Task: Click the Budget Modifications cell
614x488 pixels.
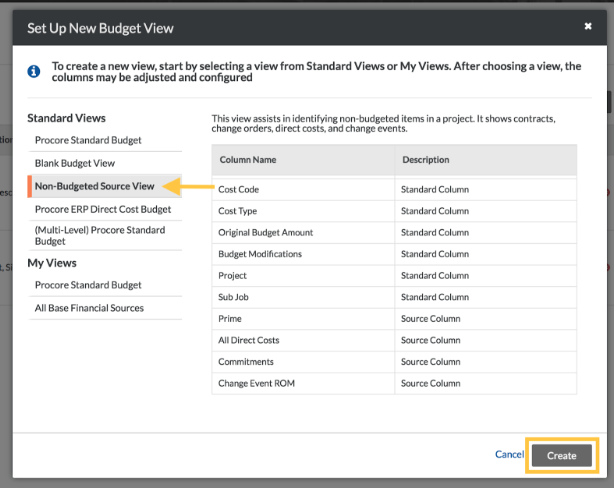Action: [x=303, y=254]
